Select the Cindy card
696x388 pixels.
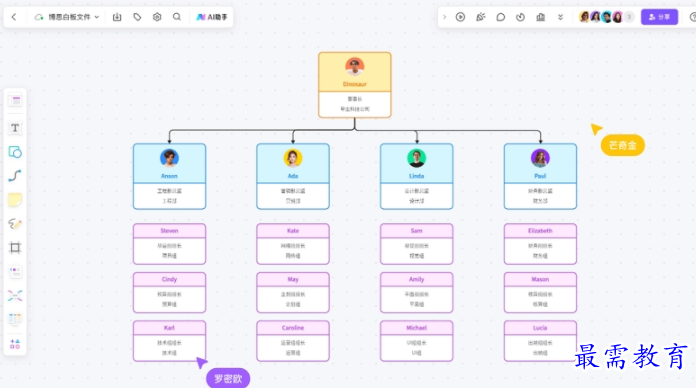[x=169, y=292]
